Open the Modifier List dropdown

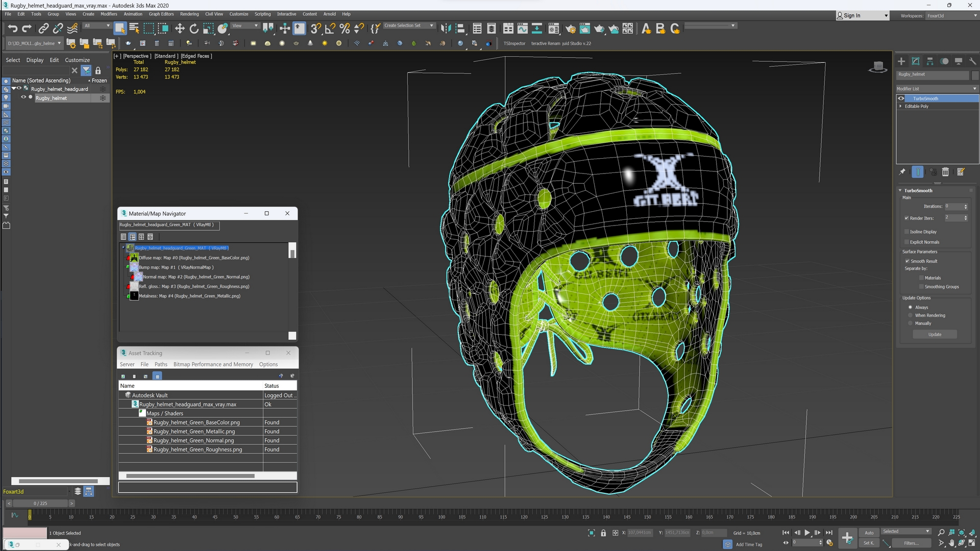click(937, 89)
